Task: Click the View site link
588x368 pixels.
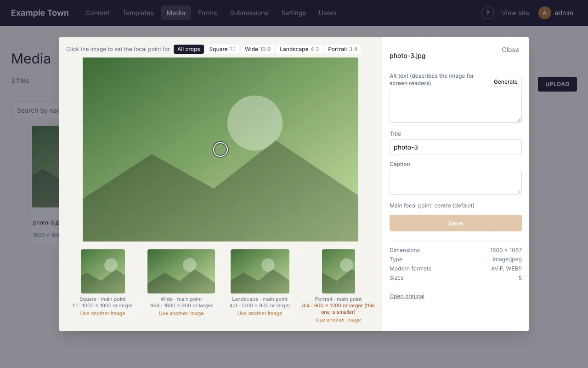Action: (515, 13)
